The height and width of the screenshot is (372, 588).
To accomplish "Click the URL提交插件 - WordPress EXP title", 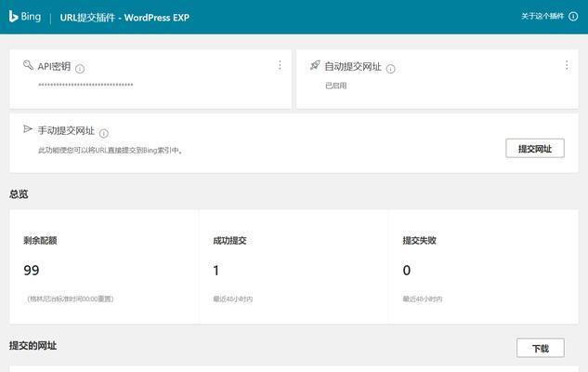I will [124, 18].
